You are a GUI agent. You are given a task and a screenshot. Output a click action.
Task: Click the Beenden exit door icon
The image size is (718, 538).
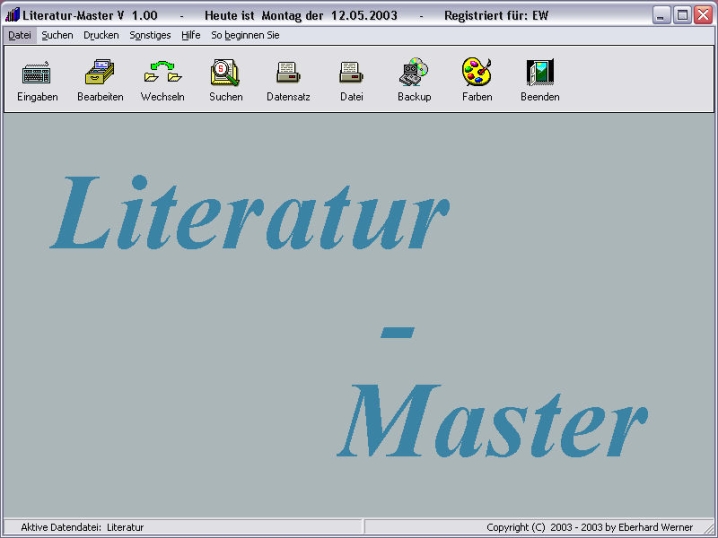[540, 73]
